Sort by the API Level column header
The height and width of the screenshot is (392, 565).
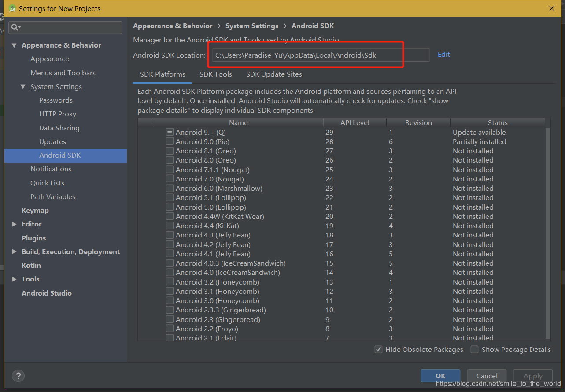pyautogui.click(x=355, y=123)
